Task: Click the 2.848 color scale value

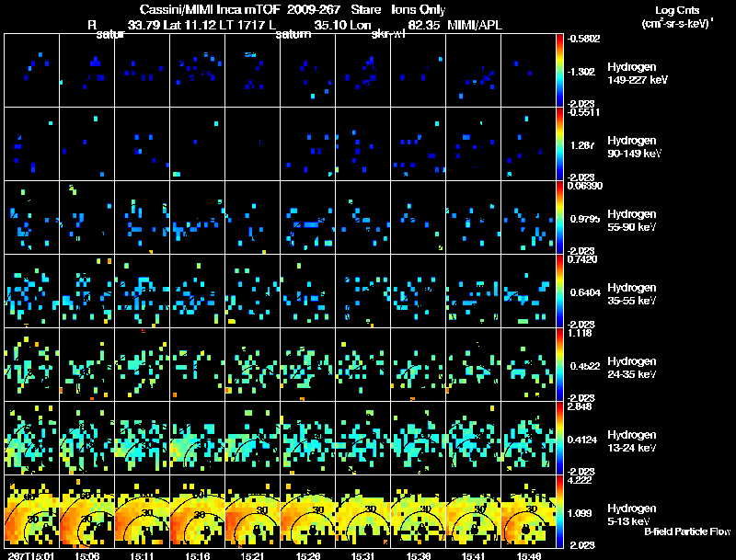Action: tap(581, 406)
